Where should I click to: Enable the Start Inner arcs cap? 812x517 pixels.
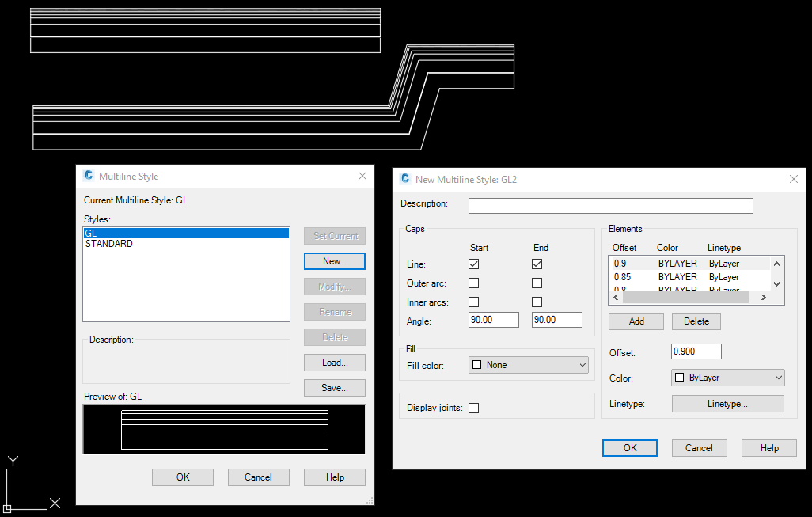pyautogui.click(x=473, y=302)
